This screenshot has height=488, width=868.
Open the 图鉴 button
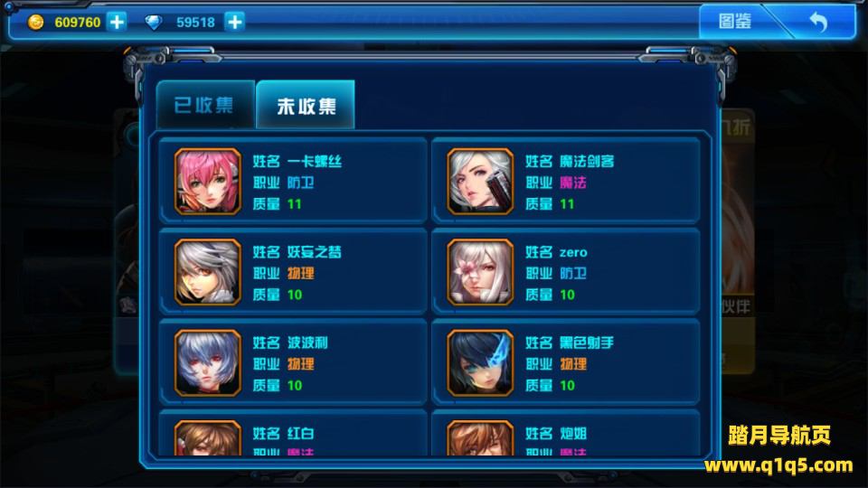734,22
